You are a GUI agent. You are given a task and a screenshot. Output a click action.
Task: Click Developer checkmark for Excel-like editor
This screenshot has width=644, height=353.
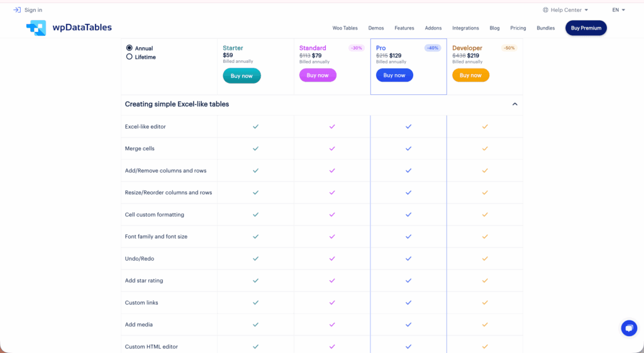coord(485,127)
